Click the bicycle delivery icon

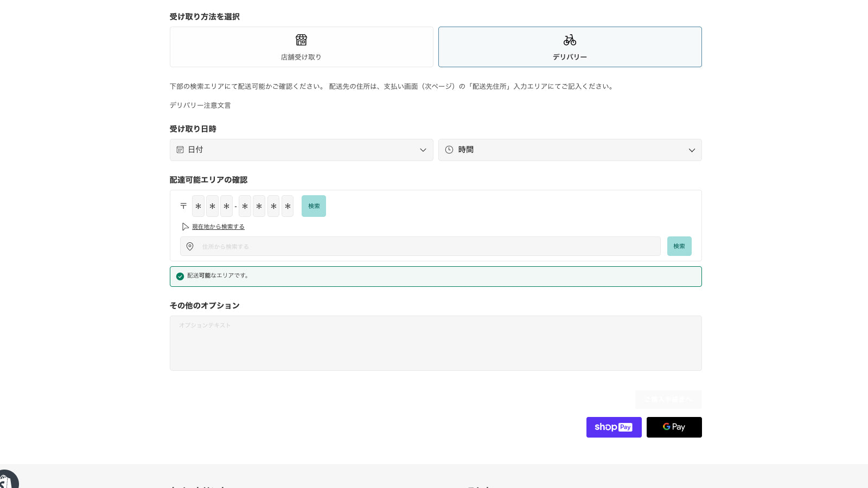point(570,40)
